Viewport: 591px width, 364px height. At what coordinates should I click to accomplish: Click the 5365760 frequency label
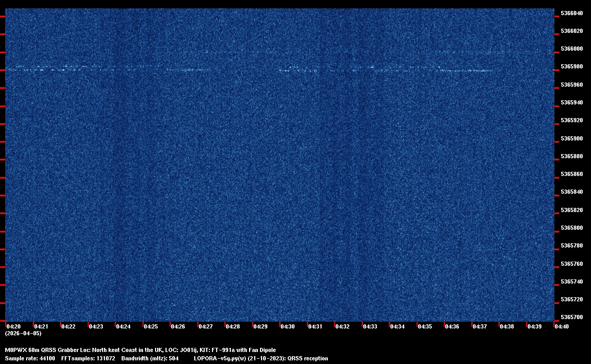tap(571, 264)
